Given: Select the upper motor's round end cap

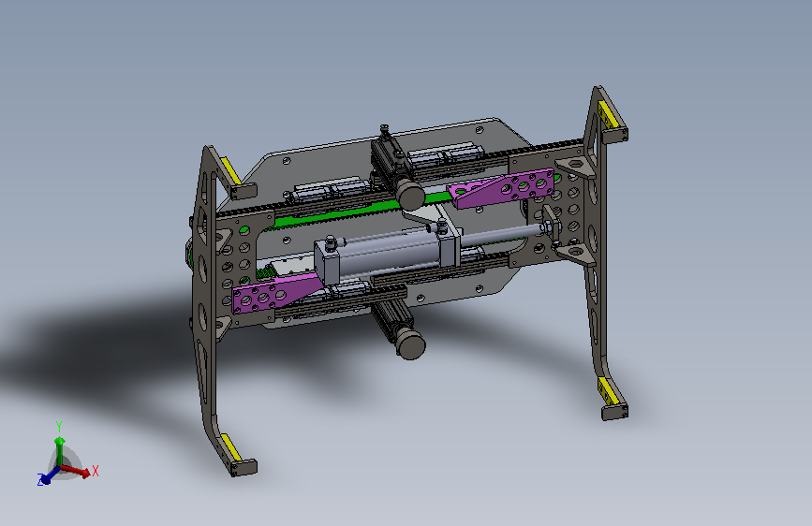Looking at the screenshot, I should tap(410, 194).
